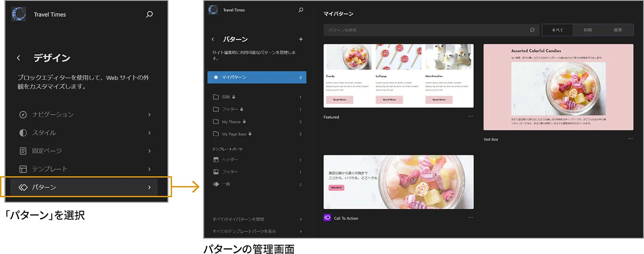
Task: Open テンプレート menu item
Action: [85, 169]
